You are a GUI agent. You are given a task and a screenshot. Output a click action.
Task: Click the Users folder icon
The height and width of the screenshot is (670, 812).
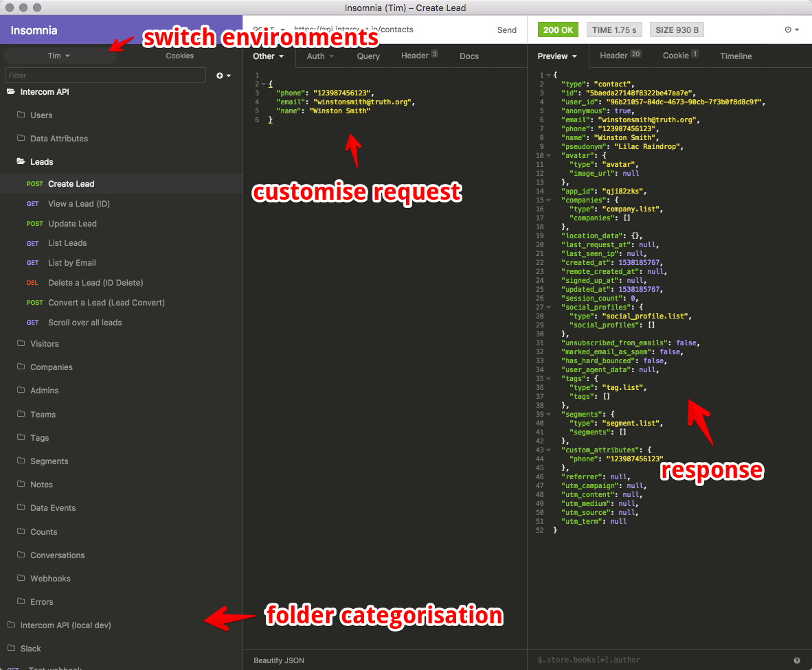[21, 115]
